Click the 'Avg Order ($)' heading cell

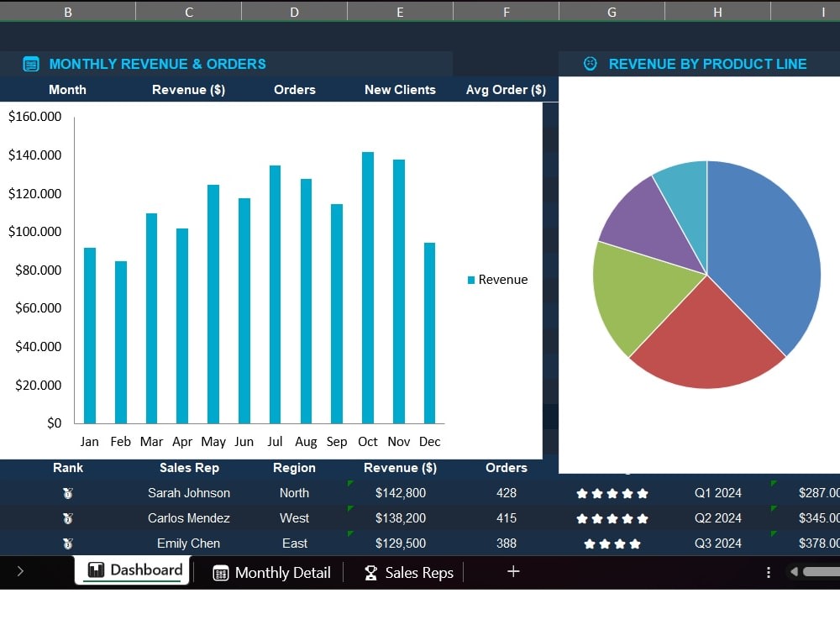click(506, 90)
